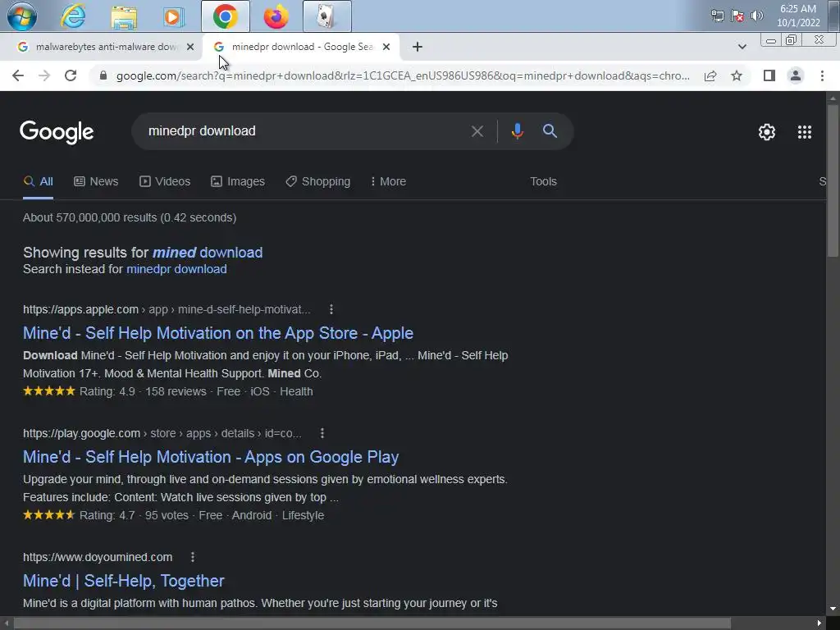
Task: Switch to Images results
Action: [238, 181]
